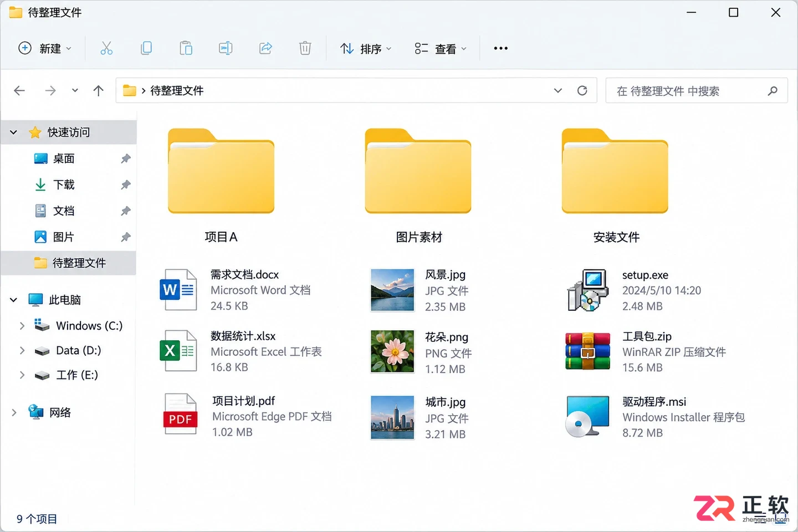
Task: Select the 花朵.png thumbnail
Action: [392, 351]
